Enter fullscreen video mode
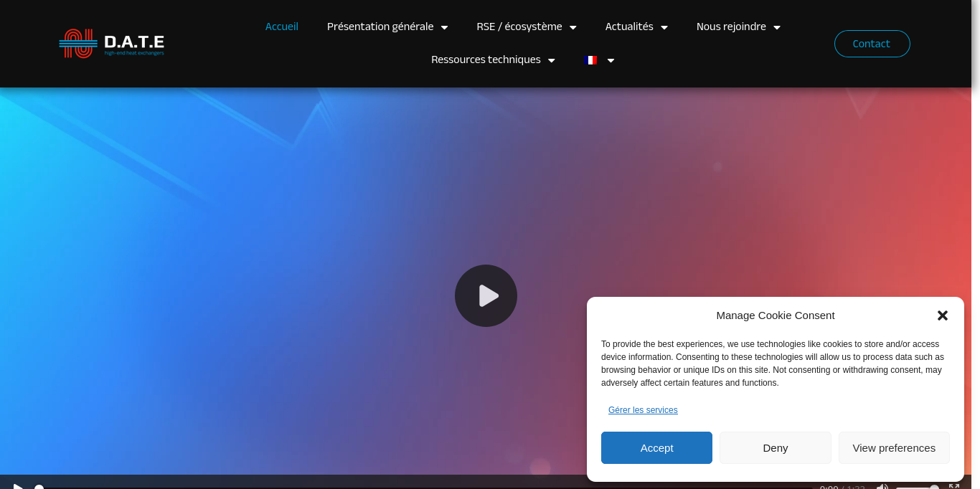The width and height of the screenshot is (980, 489). pos(954,487)
